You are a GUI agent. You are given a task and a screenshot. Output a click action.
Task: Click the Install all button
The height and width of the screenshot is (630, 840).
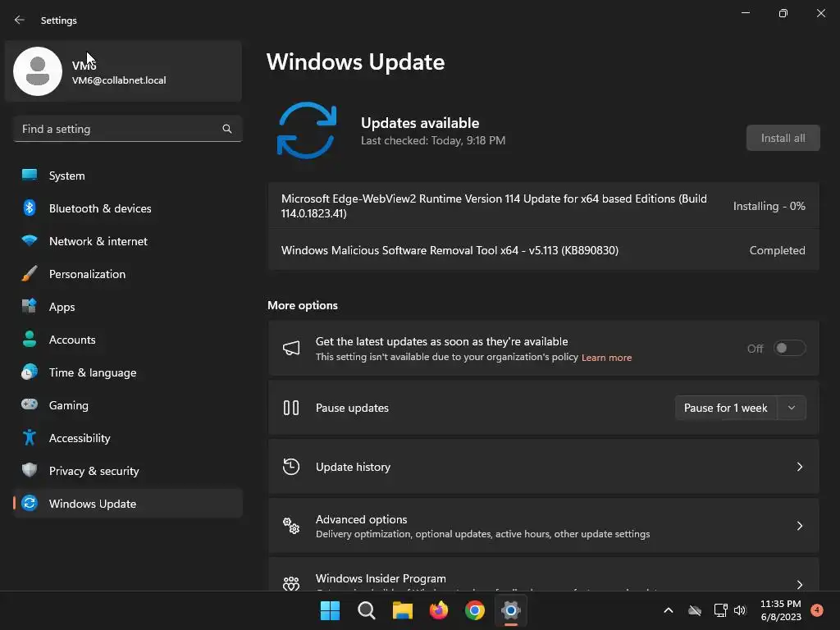(783, 138)
